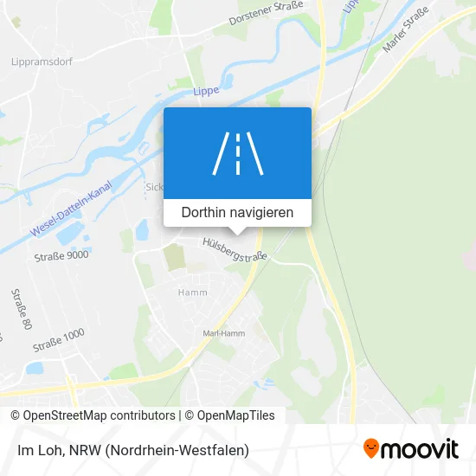Click the Straße 80 label
476x476 pixels.
[x=22, y=309]
